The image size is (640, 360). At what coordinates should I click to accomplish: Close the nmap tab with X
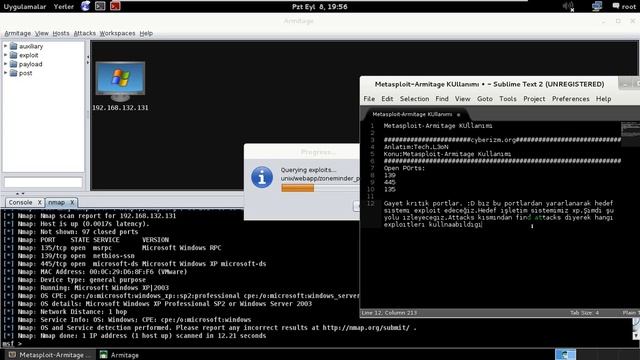(x=72, y=202)
